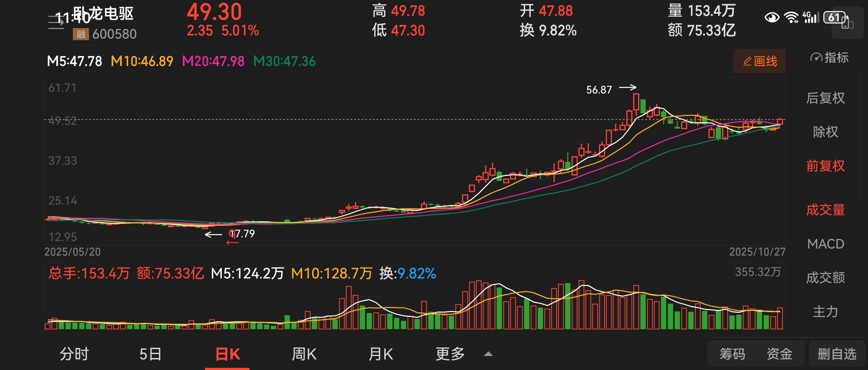Switch to the 分时 intraday tab
Screen dimensions: 868x370
74,354
